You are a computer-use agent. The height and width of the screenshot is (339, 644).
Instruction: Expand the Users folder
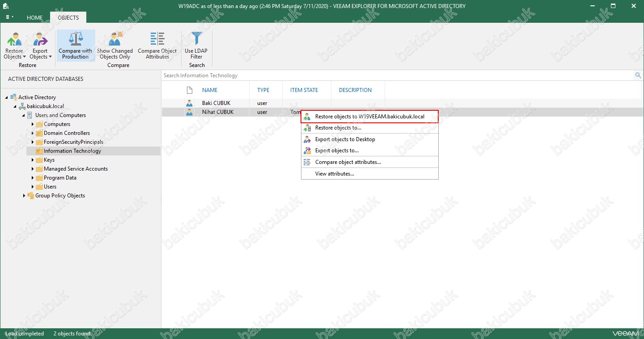click(33, 187)
